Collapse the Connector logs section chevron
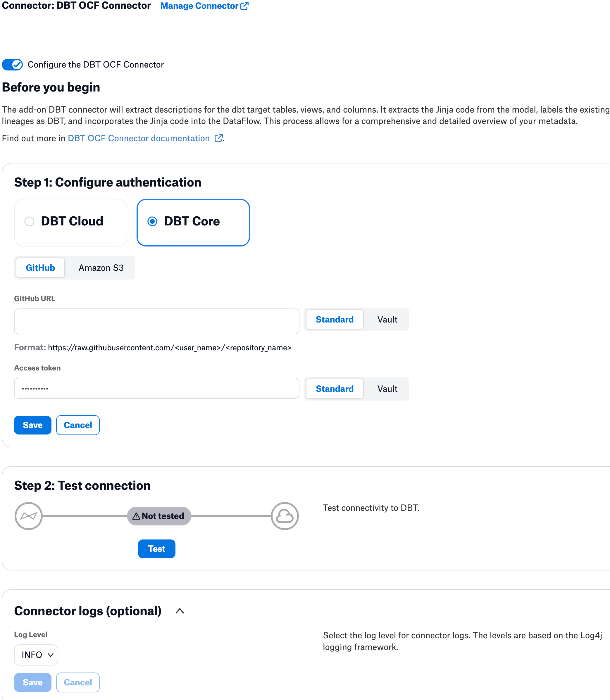 point(180,611)
